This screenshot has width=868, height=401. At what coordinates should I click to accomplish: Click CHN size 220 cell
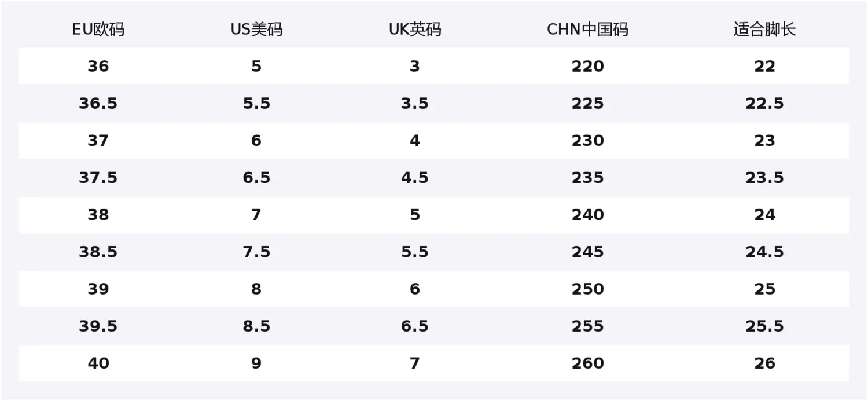tap(587, 67)
